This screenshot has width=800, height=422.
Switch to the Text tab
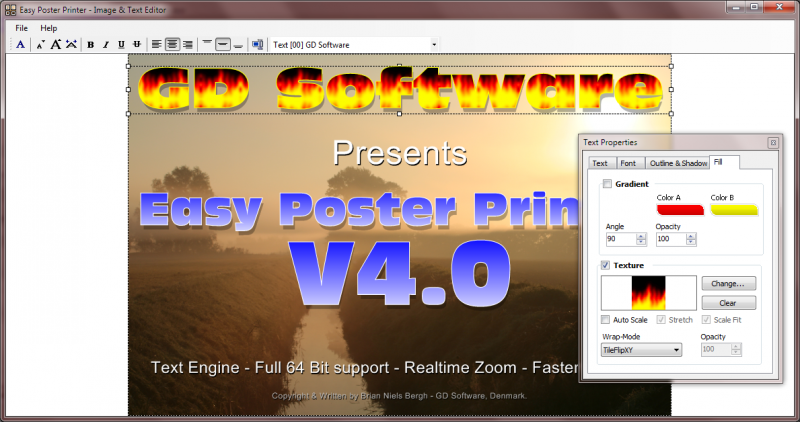point(600,163)
